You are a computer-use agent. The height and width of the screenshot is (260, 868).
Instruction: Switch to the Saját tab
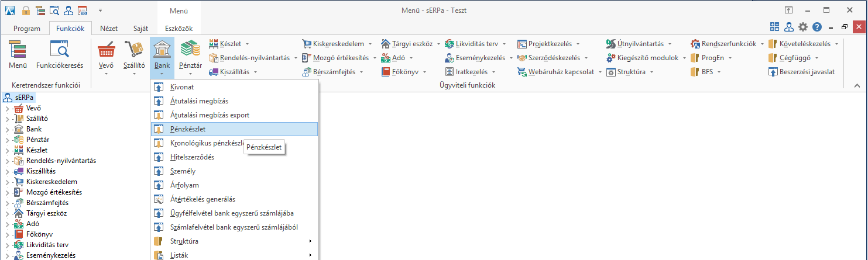pyautogui.click(x=141, y=28)
